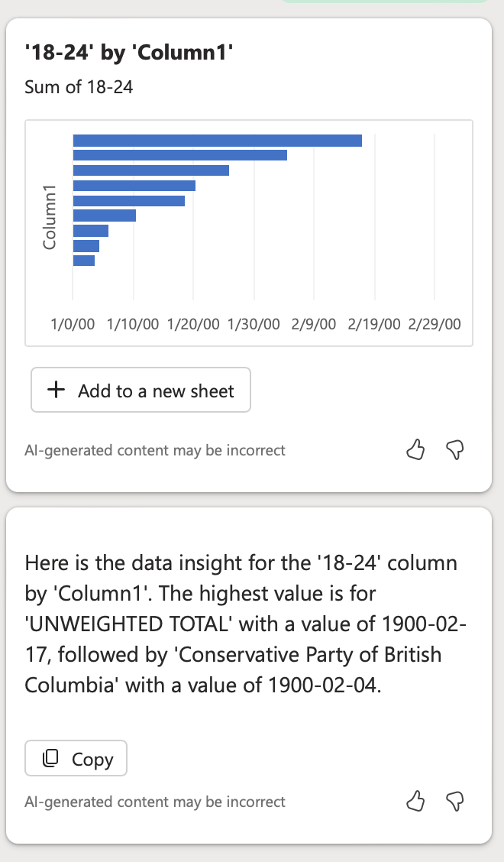Click the 1/30/00 axis label

(254, 324)
